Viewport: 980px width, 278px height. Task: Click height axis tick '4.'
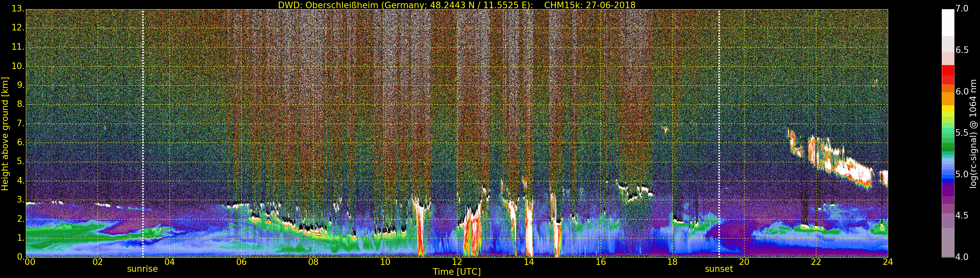pyautogui.click(x=21, y=181)
